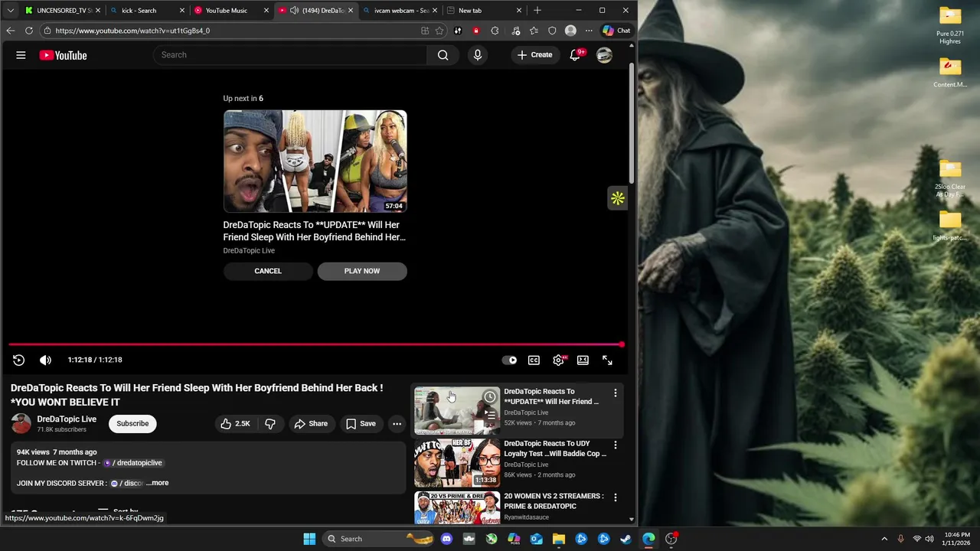980x551 pixels.
Task: Add **UPDATE** recommended video to queue
Action: (490, 415)
